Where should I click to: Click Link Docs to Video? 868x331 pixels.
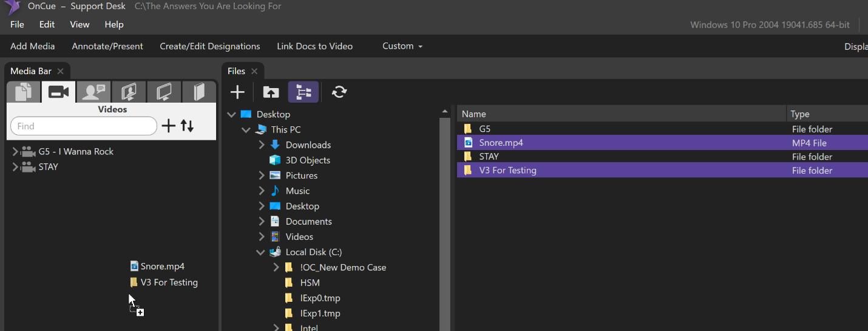point(314,46)
